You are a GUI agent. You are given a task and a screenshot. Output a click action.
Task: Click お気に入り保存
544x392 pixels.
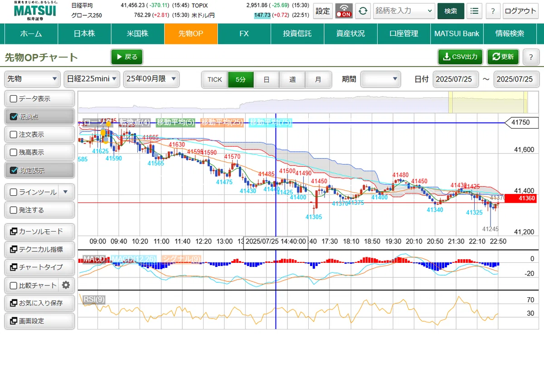(x=39, y=303)
